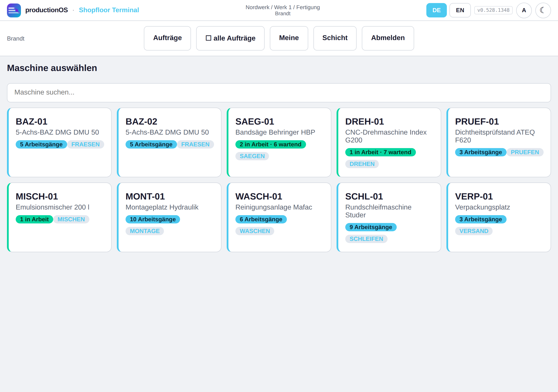
Task: Open the Schicht tab
Action: coord(335,38)
